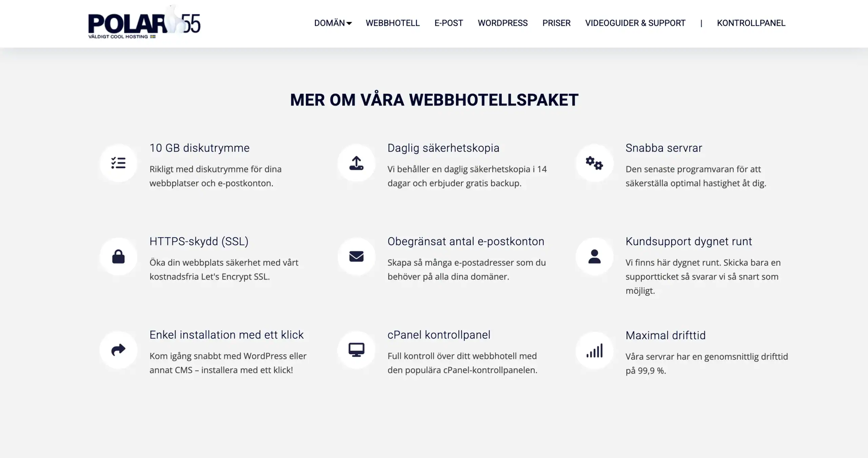Click the checklist icon beside 10 GB diskutrymme

pyautogui.click(x=118, y=163)
